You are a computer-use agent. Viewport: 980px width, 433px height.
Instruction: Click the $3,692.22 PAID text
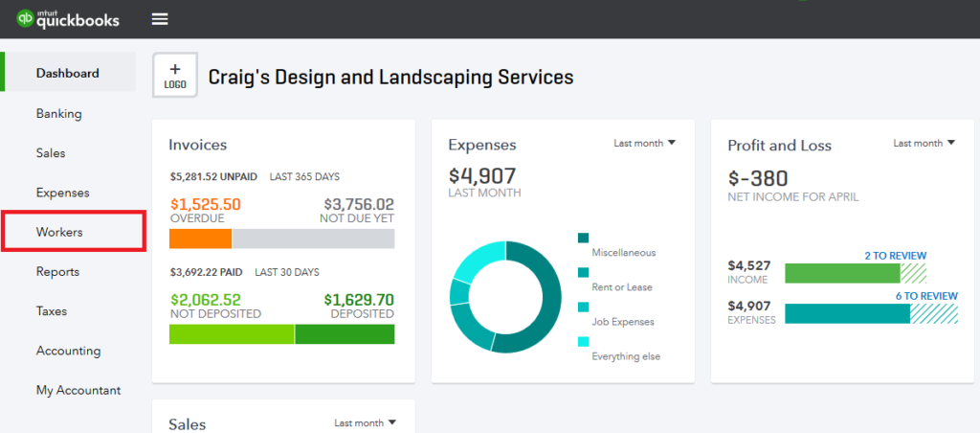(x=206, y=272)
